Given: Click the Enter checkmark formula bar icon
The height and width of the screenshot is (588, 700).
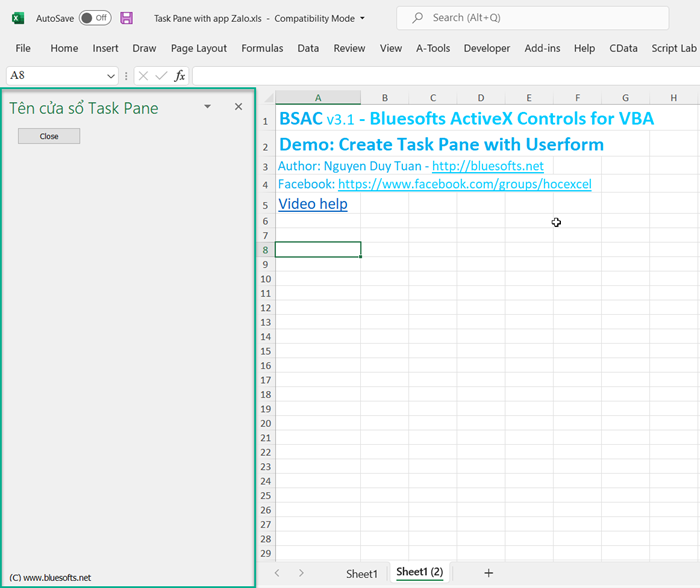Looking at the screenshot, I should (x=161, y=76).
